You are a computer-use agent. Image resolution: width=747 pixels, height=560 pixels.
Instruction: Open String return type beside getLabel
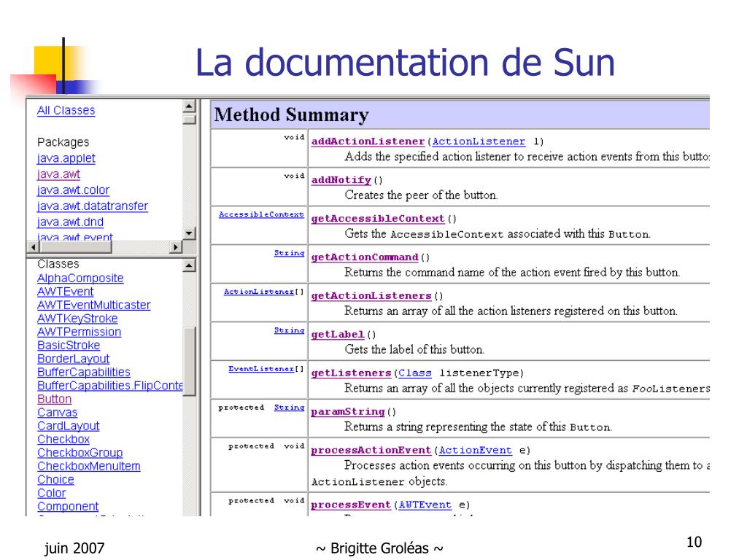click(x=289, y=330)
